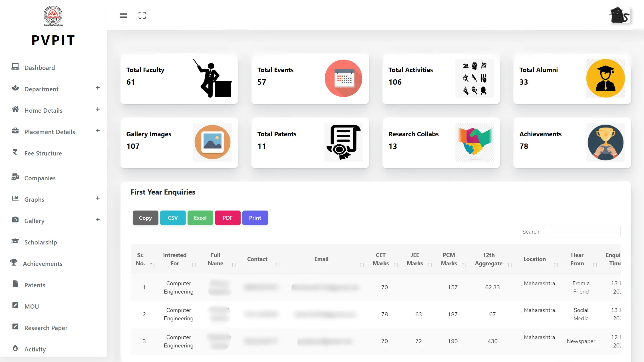This screenshot has width=644, height=362.
Task: Expand the Gallery plus sign in the sidebar
Action: click(98, 220)
